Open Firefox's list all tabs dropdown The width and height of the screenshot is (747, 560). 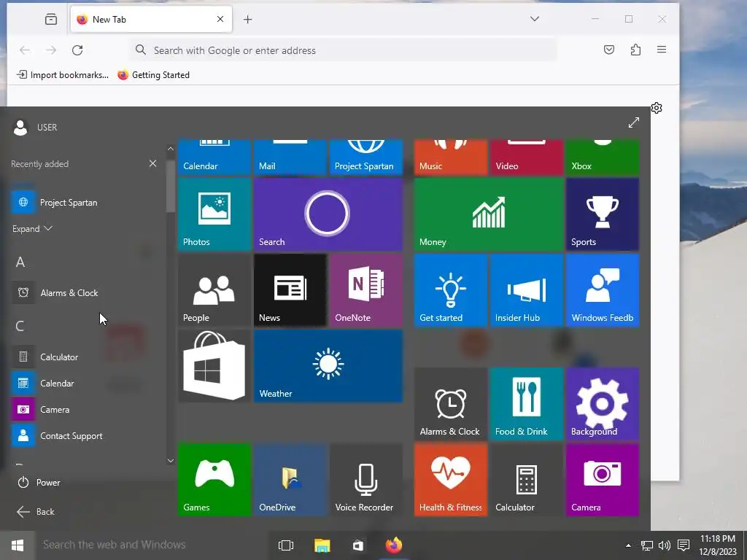pyautogui.click(x=535, y=19)
